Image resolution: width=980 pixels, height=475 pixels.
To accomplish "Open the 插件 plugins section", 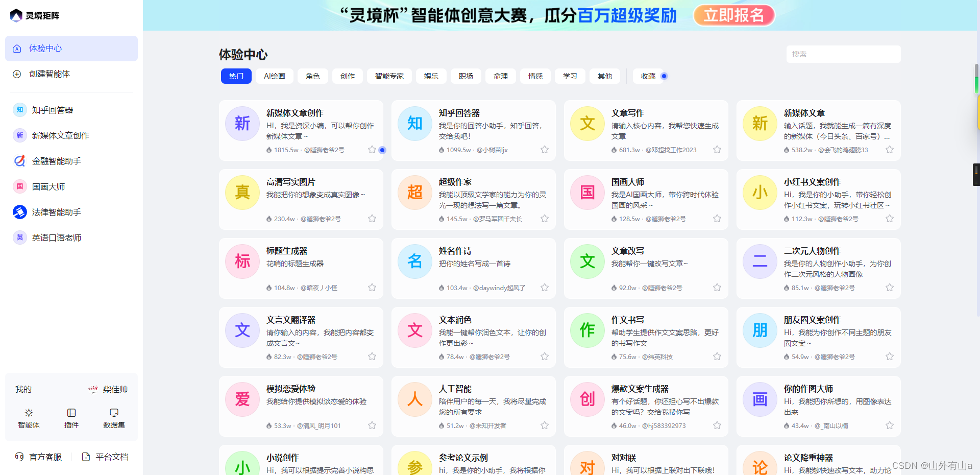I will pyautogui.click(x=71, y=419).
